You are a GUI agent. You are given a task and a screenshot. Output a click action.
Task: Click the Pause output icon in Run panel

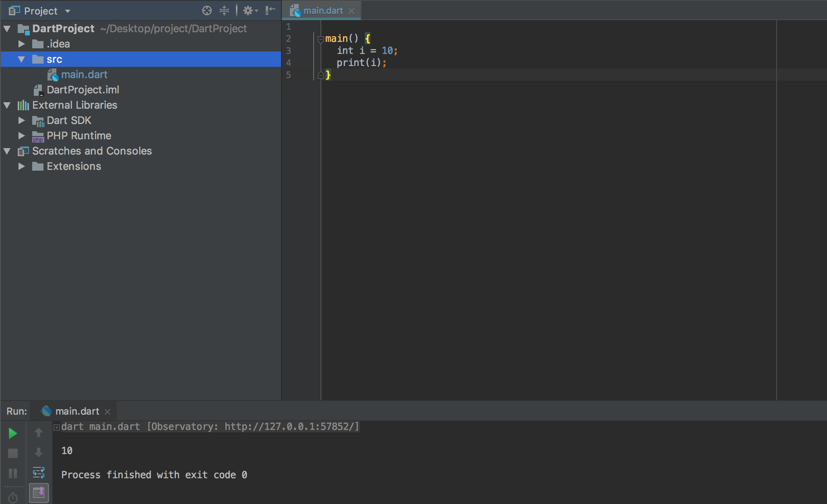tap(13, 473)
